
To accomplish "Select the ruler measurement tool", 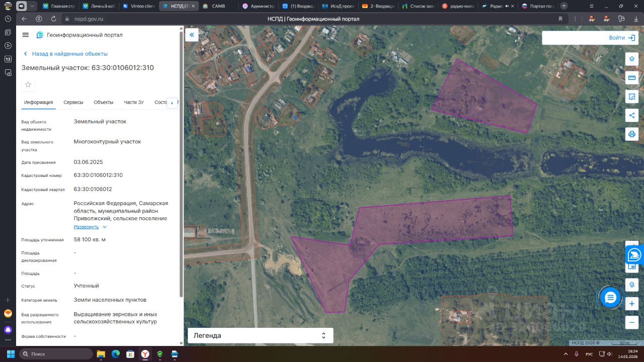I will [x=632, y=78].
